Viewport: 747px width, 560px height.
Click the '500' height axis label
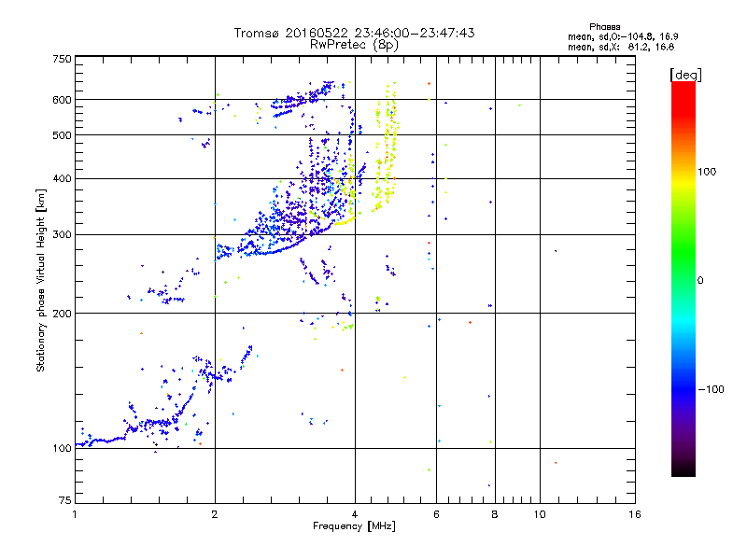pos(62,135)
